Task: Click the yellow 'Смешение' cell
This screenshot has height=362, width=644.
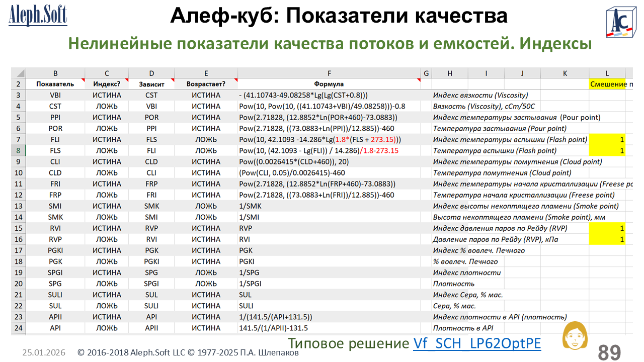Action: (607, 84)
